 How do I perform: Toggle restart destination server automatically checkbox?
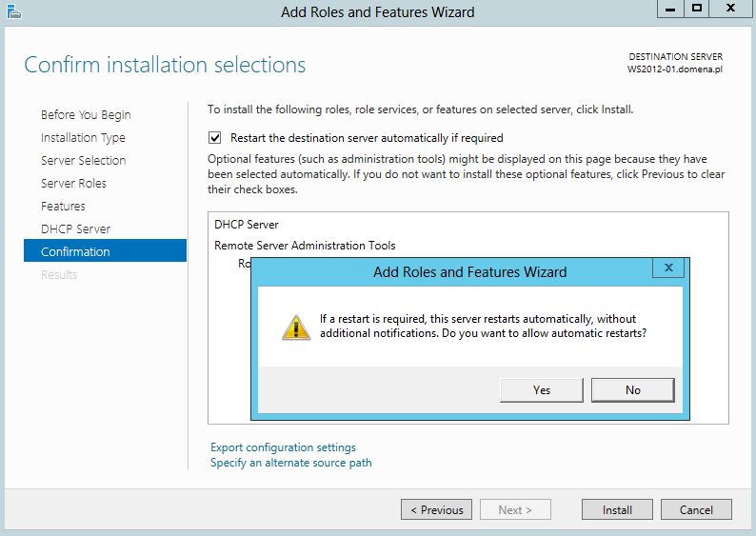click(x=215, y=138)
